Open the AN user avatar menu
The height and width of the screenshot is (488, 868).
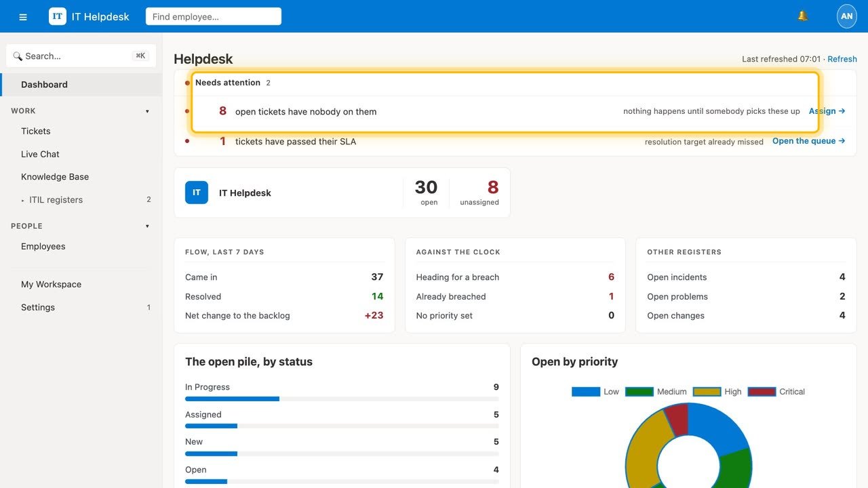[847, 16]
